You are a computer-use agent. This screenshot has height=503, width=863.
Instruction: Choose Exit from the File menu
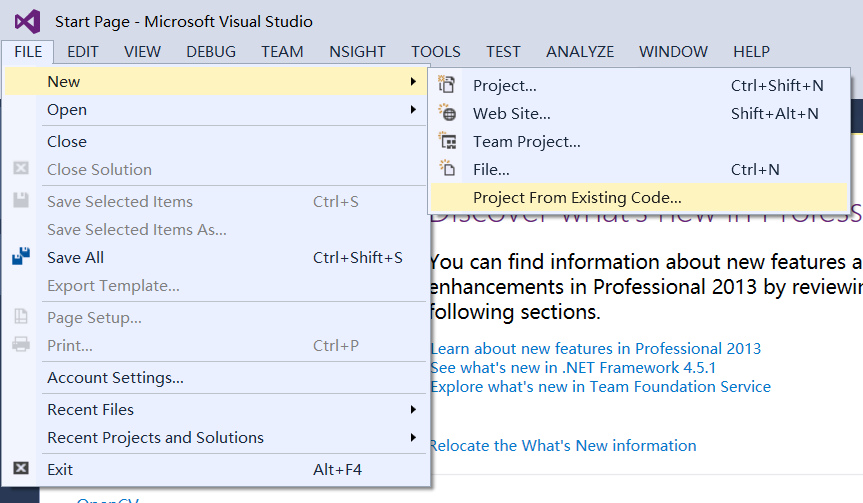(217, 469)
